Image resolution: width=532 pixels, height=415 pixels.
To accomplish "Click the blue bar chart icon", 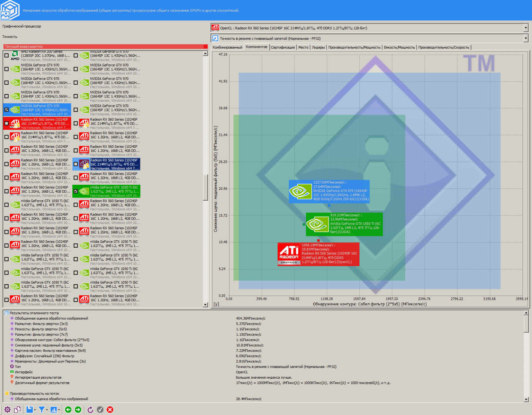I will click(x=54, y=410).
